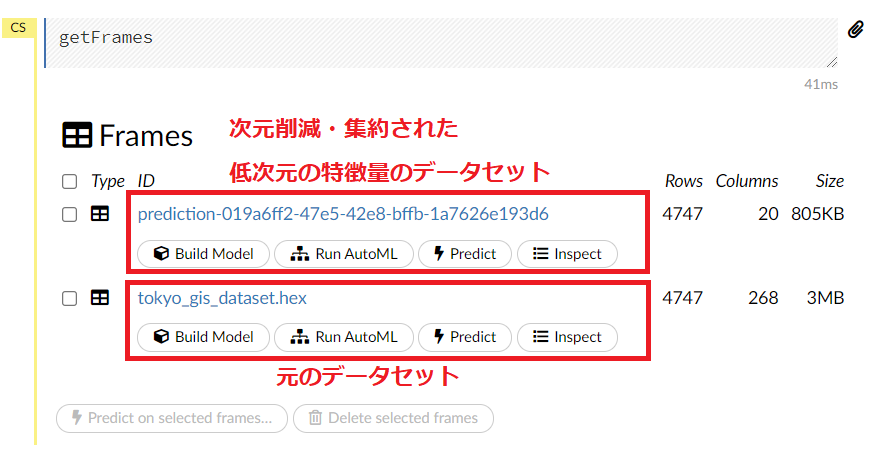Click Delete selected frames button
The height and width of the screenshot is (457, 875).
click(x=393, y=418)
